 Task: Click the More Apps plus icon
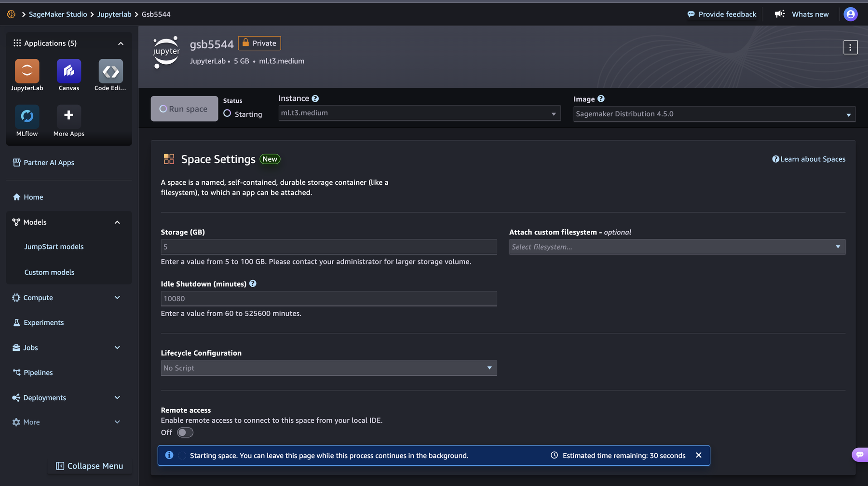pyautogui.click(x=69, y=116)
